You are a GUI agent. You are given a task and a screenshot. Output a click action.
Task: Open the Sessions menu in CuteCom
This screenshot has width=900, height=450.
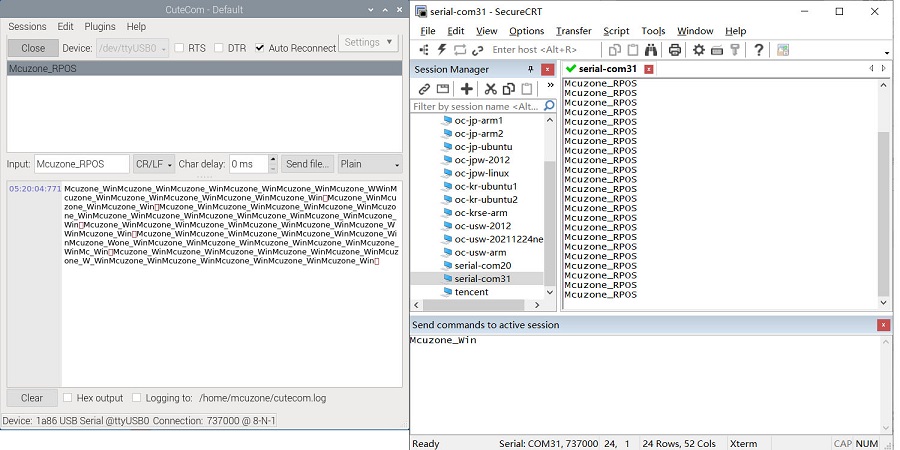click(27, 26)
